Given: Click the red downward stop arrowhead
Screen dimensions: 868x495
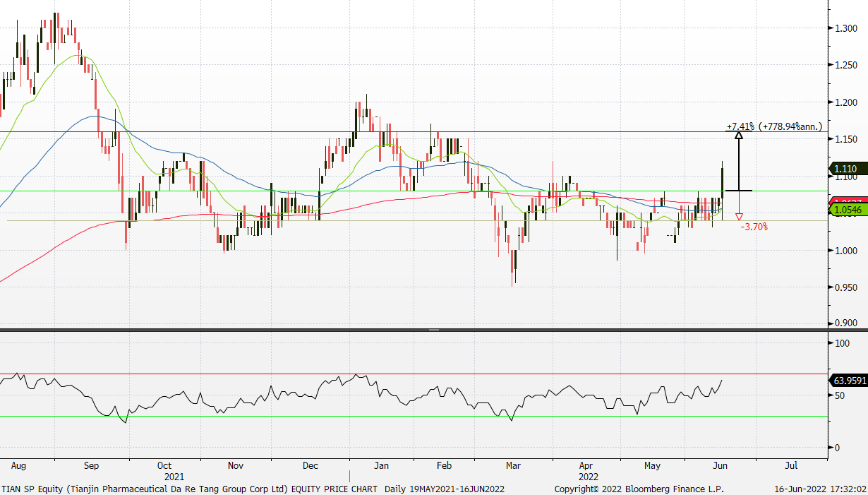Looking at the screenshot, I should click(x=739, y=216).
